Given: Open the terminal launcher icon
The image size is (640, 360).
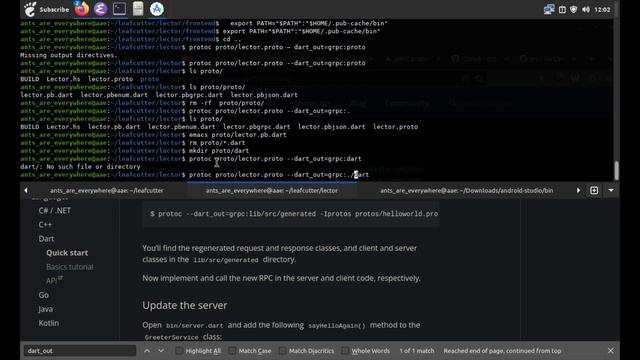Looking at the screenshot, I should [119, 9].
